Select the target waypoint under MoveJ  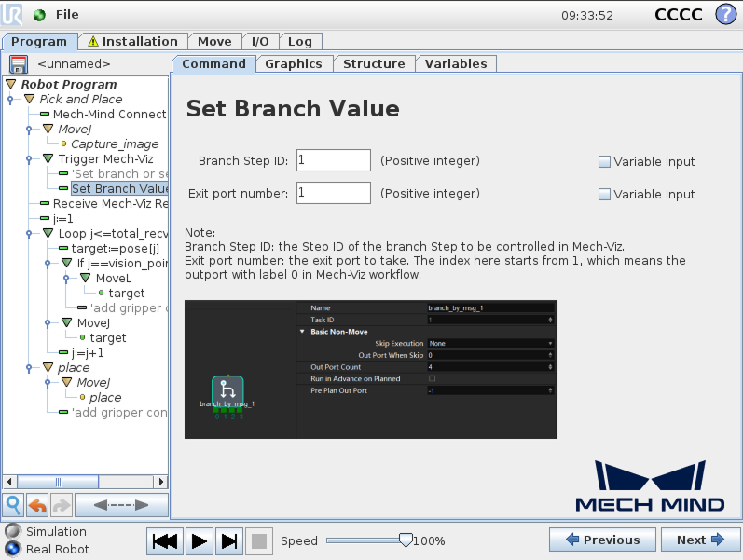pos(108,338)
